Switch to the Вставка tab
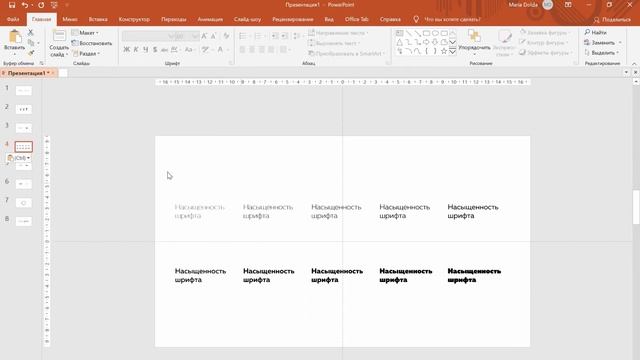The width and height of the screenshot is (640, 360). point(98,19)
